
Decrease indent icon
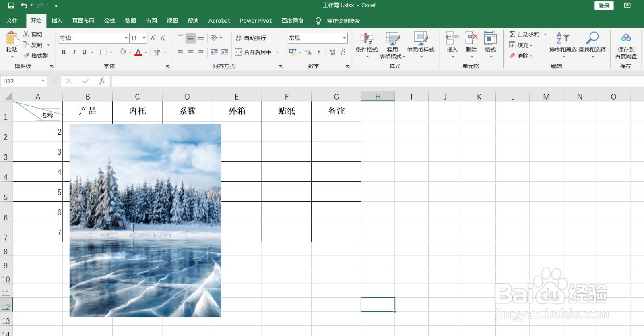[x=214, y=52]
